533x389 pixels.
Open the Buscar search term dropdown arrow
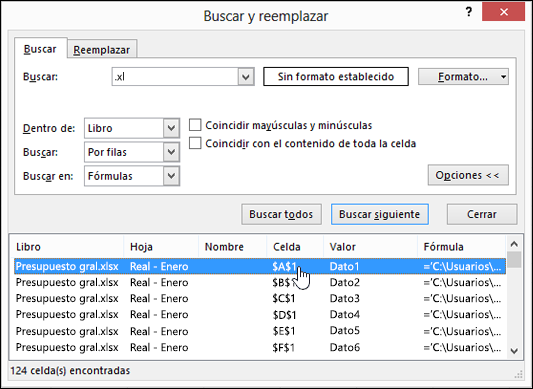pos(246,77)
